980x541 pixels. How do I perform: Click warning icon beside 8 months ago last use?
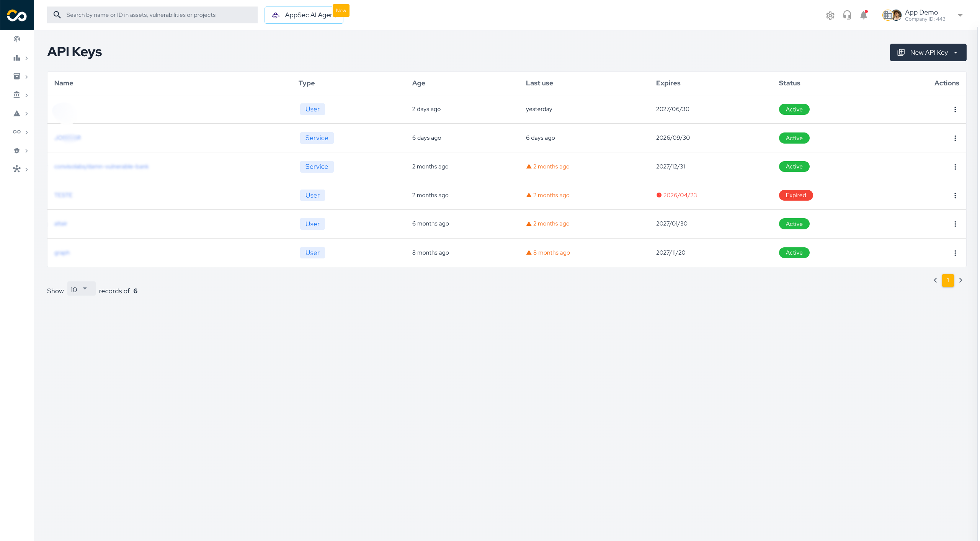[529, 253]
